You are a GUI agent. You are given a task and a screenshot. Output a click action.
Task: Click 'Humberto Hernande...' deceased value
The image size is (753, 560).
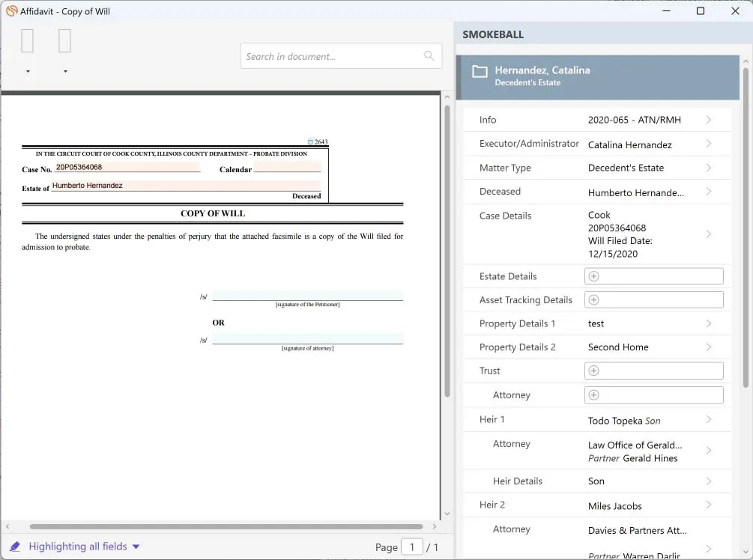pyautogui.click(x=636, y=193)
